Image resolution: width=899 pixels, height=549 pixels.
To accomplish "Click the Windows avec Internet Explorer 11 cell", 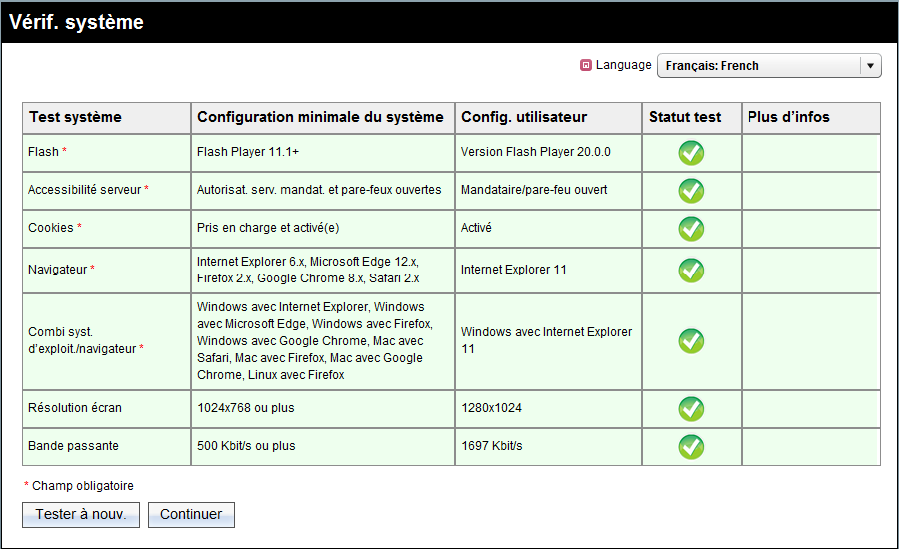I will 548,341.
